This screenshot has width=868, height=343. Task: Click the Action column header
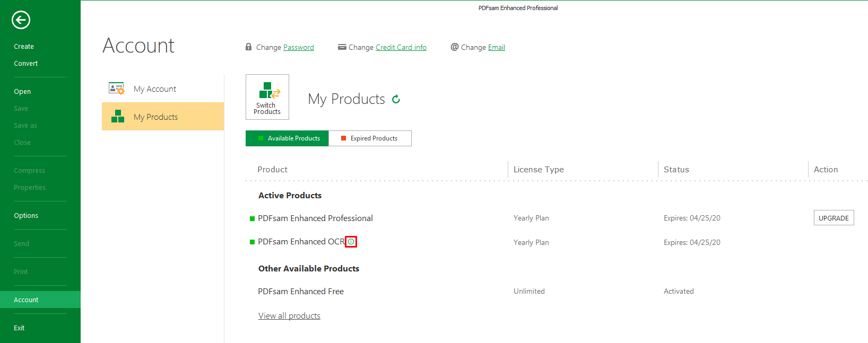[x=826, y=170]
